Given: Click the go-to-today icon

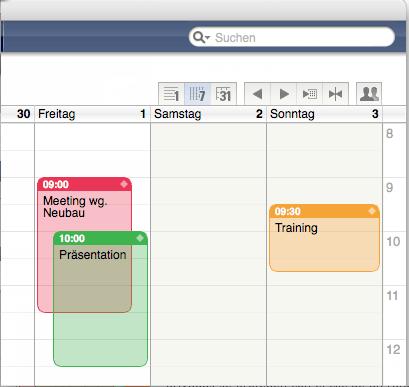Looking at the screenshot, I should pyautogui.click(x=336, y=94).
